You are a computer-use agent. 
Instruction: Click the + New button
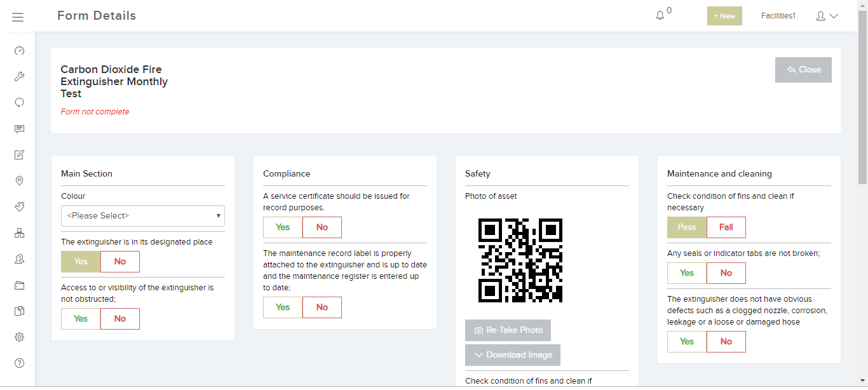pos(724,16)
